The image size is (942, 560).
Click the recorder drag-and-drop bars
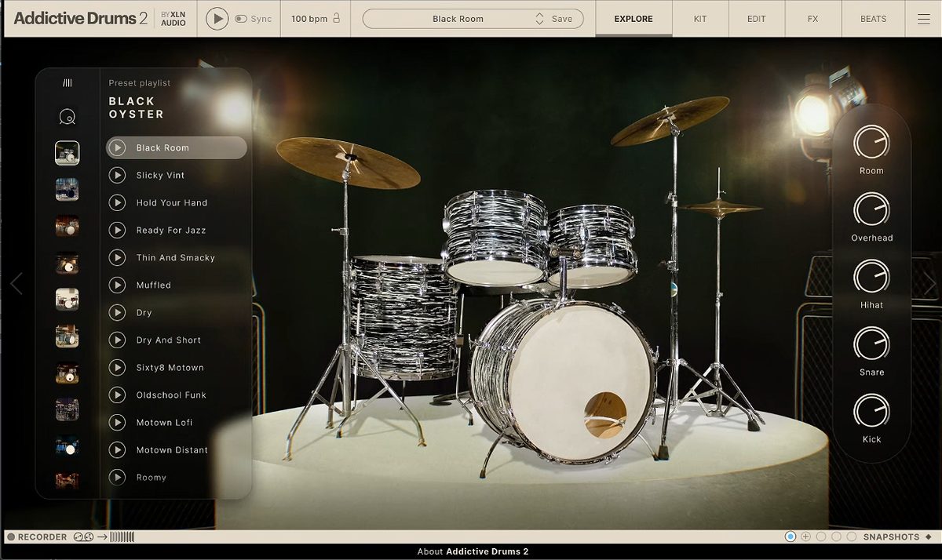point(122,537)
